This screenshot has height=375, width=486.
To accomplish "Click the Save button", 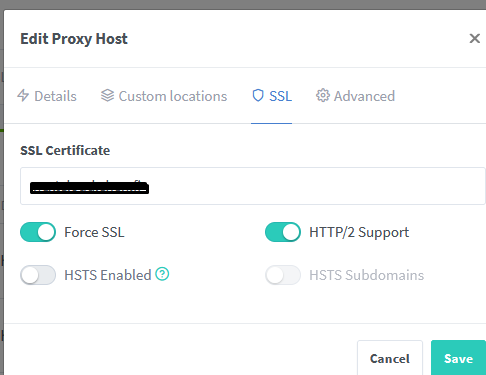I will (x=458, y=358).
